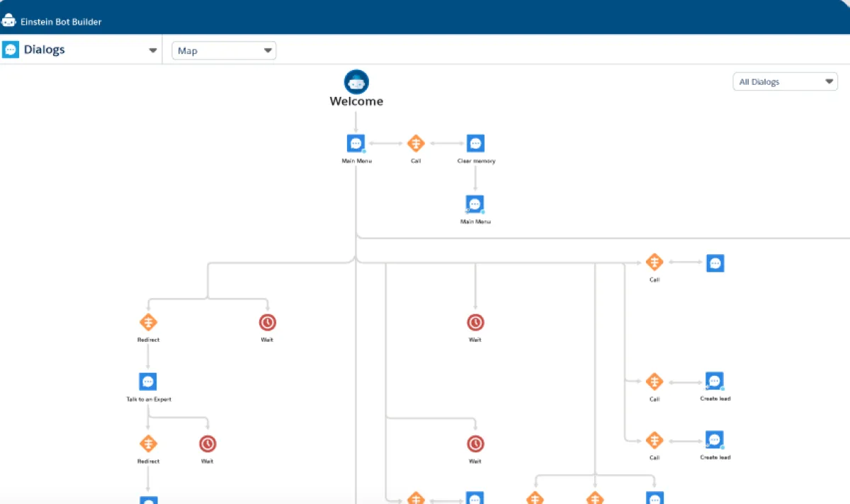Click the Dialogs heading label
Viewport: 850px width, 504px height.
pyautogui.click(x=45, y=50)
